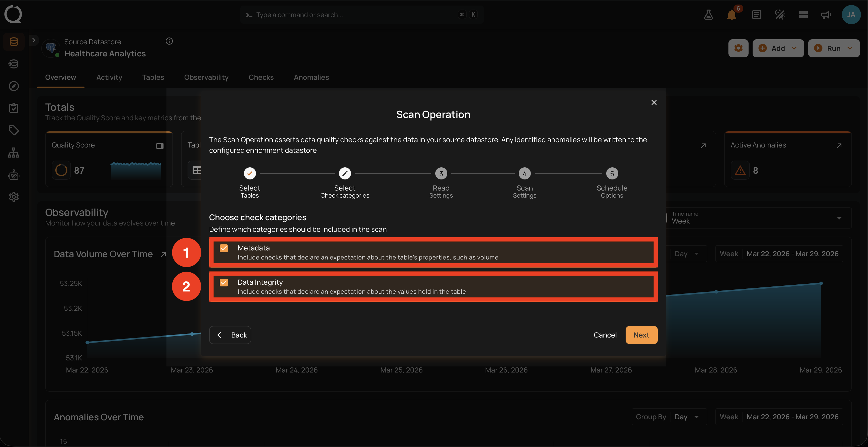The image size is (868, 447).
Task: Uncheck the Metadata category checkbox
Action: click(224, 248)
